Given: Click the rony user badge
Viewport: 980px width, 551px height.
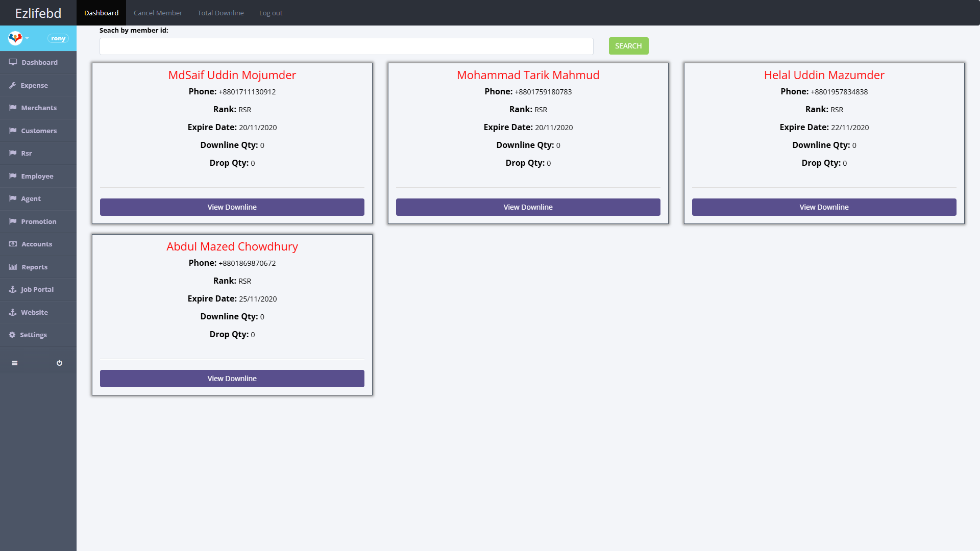Looking at the screenshot, I should click(x=58, y=38).
